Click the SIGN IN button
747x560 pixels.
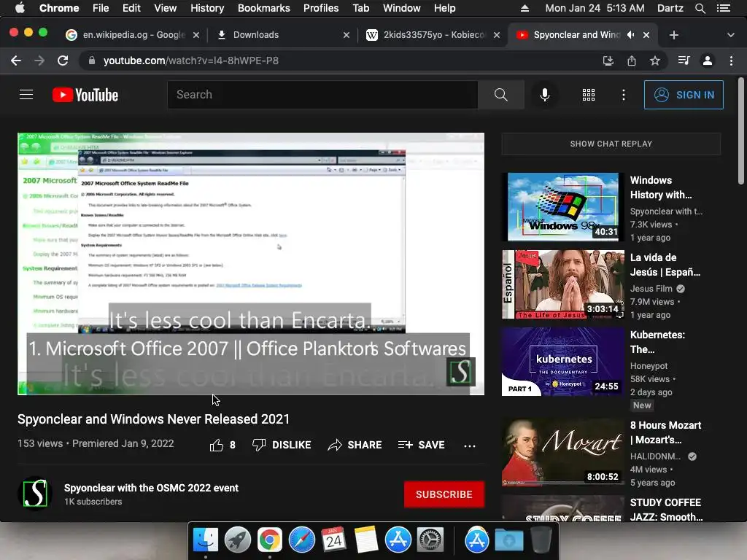coord(684,95)
